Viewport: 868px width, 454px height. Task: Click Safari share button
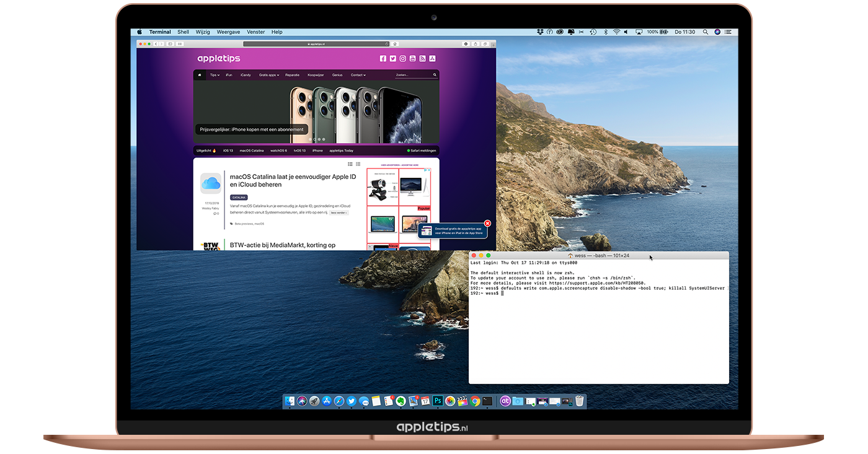476,44
